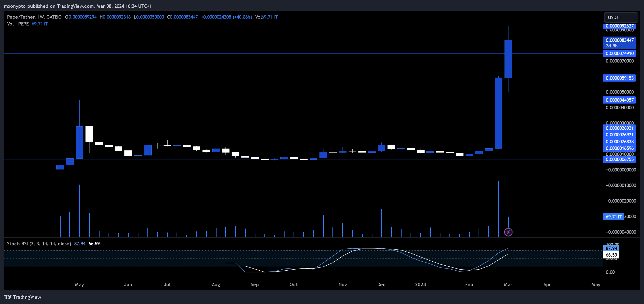Viewport: 644px width, 304px height.
Task: Click the tall blue late-February weekly candle
Action: click(x=498, y=113)
